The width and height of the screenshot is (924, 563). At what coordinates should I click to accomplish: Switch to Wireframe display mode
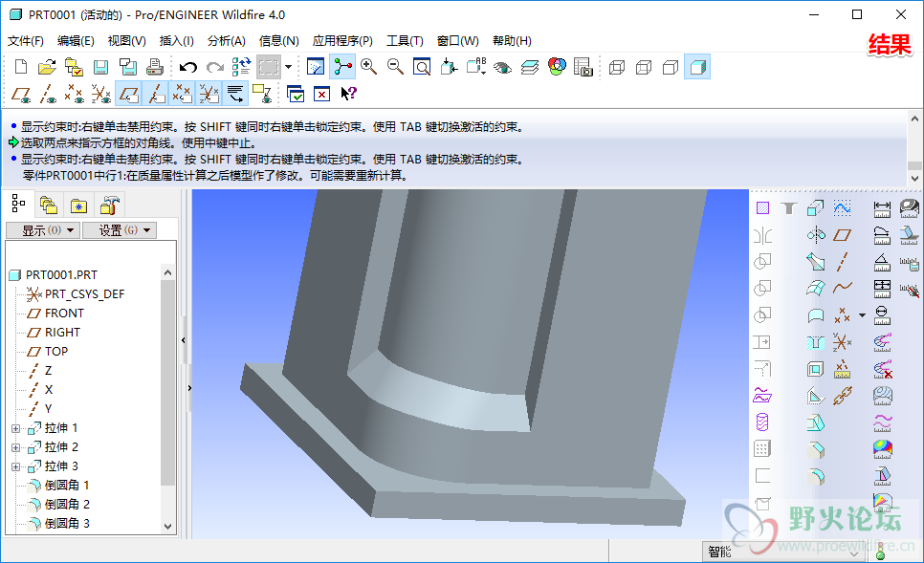617,67
